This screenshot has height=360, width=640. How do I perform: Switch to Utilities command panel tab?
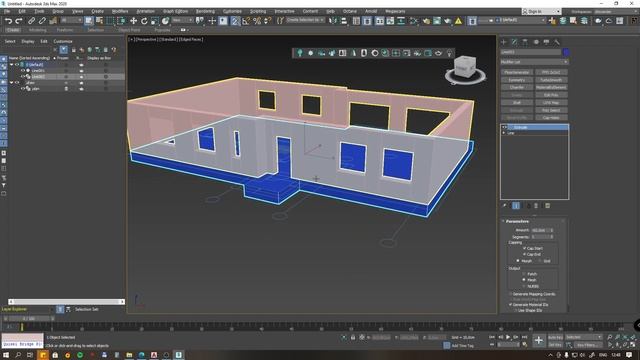pyautogui.click(x=557, y=42)
